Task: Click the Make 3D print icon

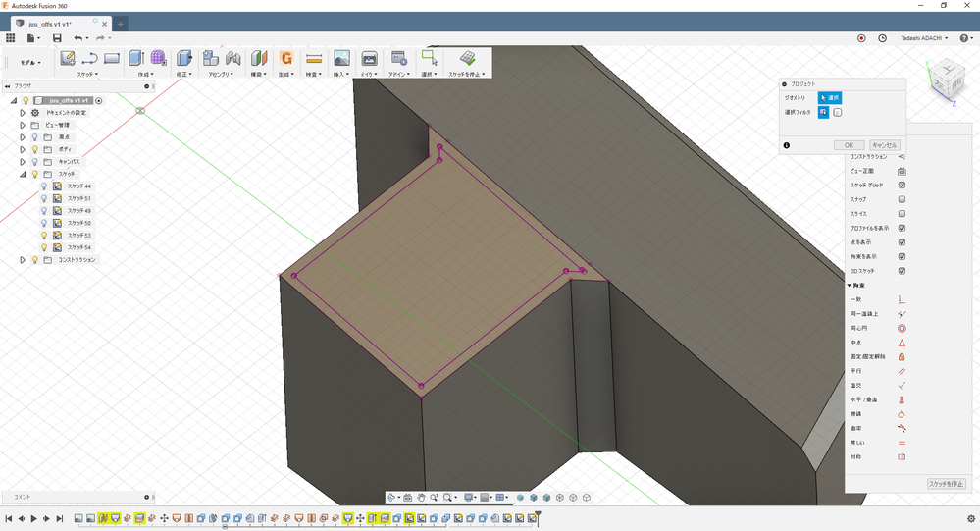Action: click(x=370, y=59)
